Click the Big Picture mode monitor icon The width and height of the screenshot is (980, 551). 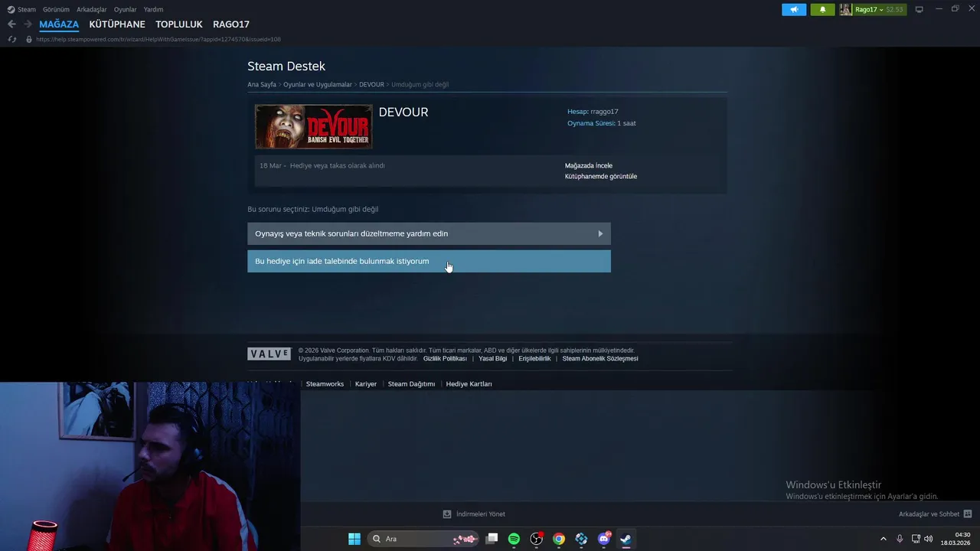(x=920, y=9)
